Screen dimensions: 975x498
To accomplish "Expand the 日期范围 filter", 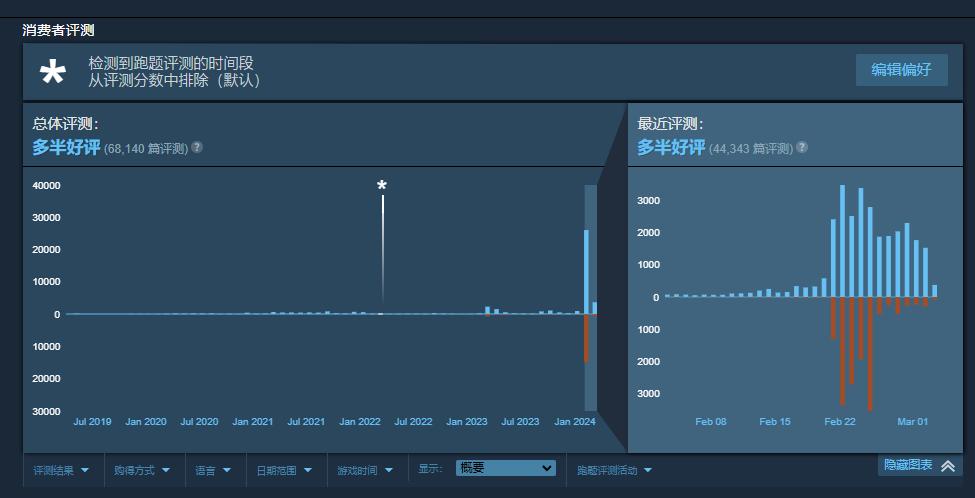I will [284, 469].
